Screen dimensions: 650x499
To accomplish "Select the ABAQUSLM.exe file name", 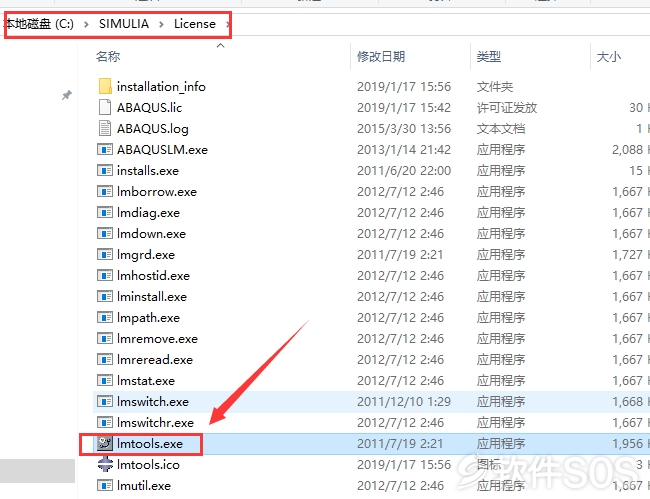I will (162, 150).
